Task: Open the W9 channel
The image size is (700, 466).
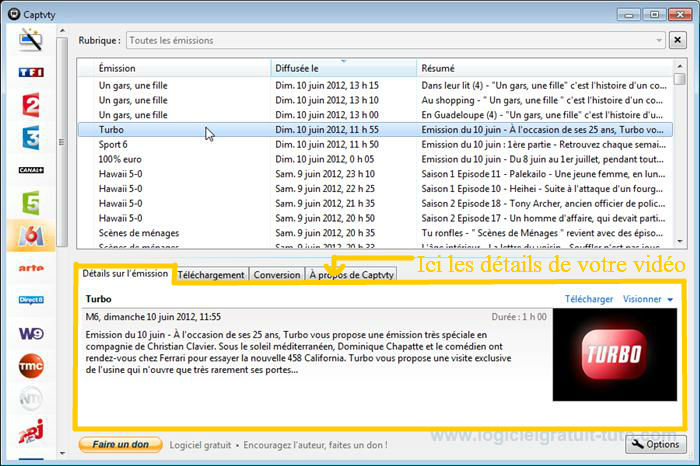Action: coord(31,333)
